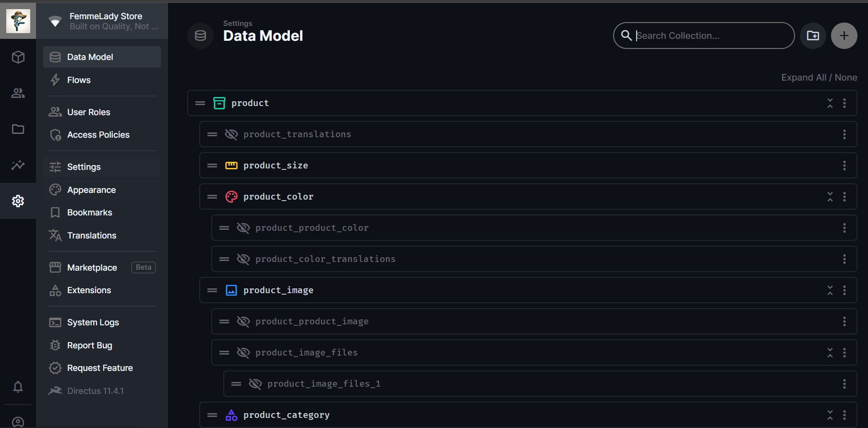This screenshot has width=868, height=428.
Task: Open options menu for product_category
Action: coord(844,415)
